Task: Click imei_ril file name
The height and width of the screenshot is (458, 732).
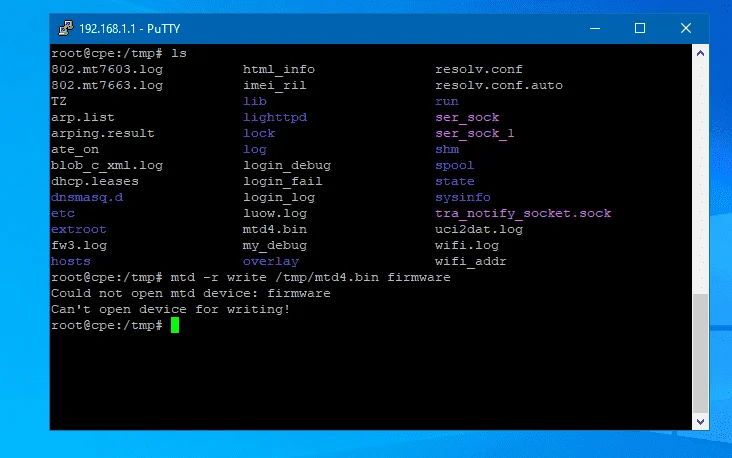Action: (274, 85)
